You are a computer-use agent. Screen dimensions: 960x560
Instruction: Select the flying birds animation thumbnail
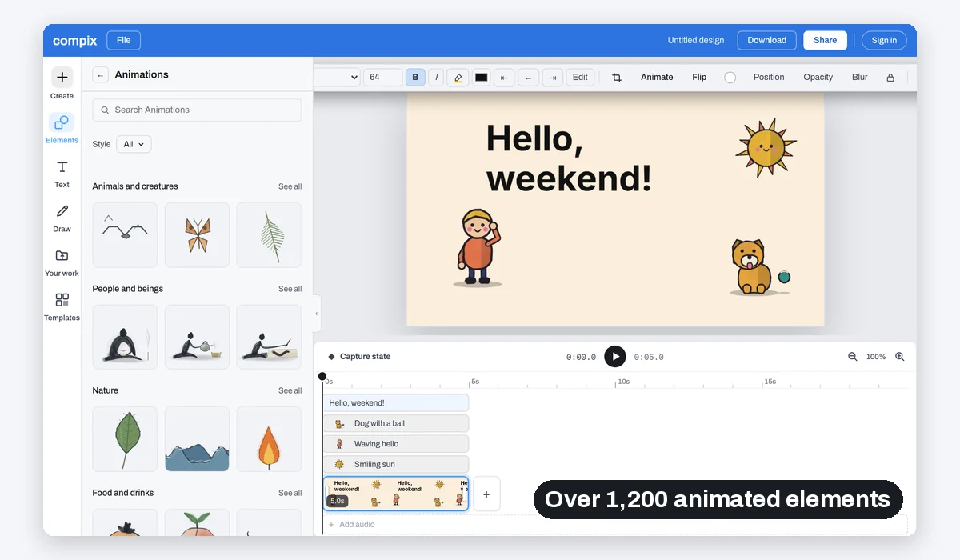point(125,234)
